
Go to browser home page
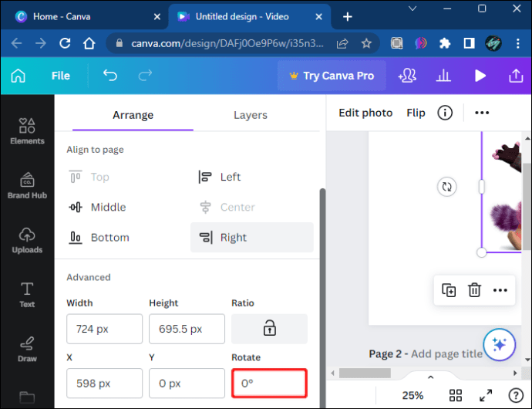click(89, 43)
